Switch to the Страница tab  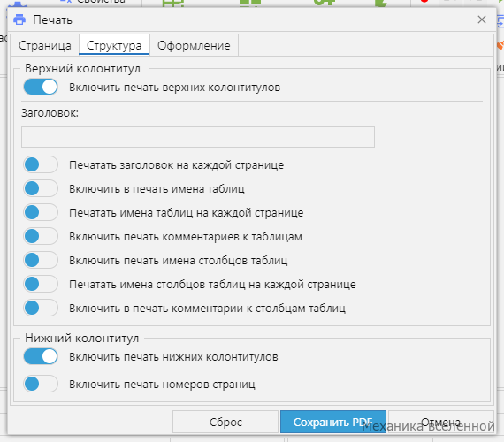point(45,45)
